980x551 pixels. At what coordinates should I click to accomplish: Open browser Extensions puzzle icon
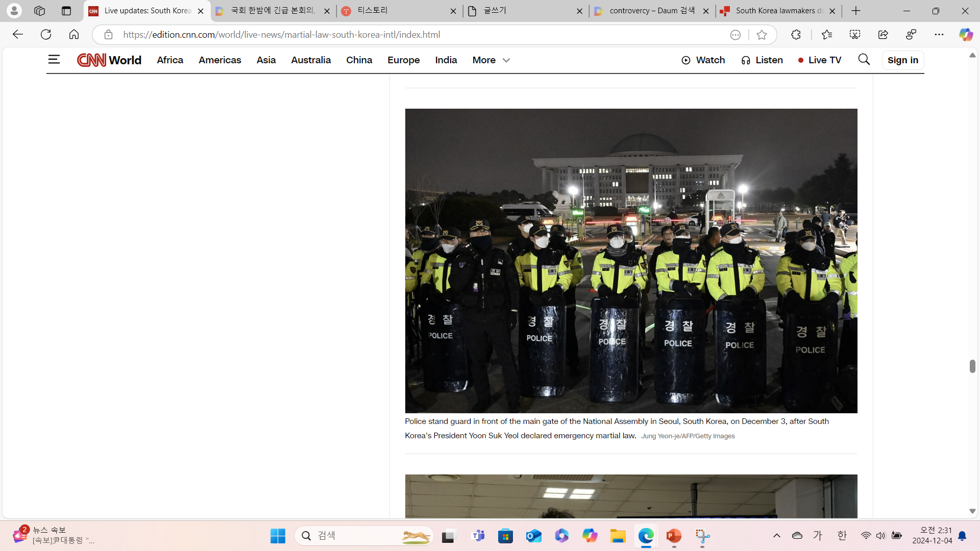pyautogui.click(x=796, y=35)
